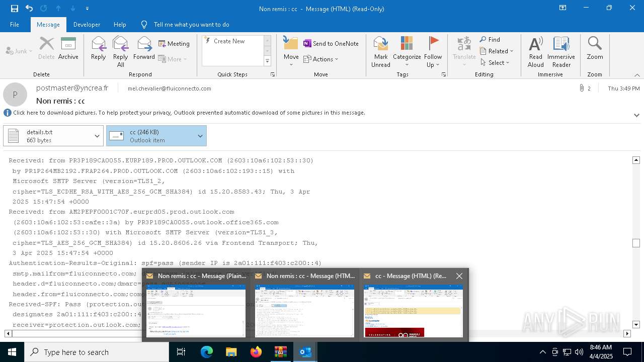The height and width of the screenshot is (362, 644).
Task: Send this message to OneNote
Action: (331, 44)
